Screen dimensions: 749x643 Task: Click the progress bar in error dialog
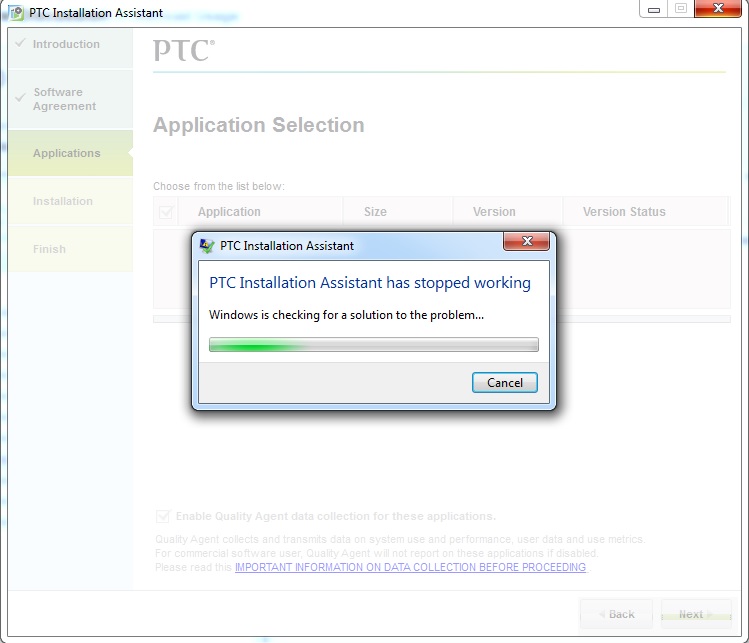click(374, 344)
